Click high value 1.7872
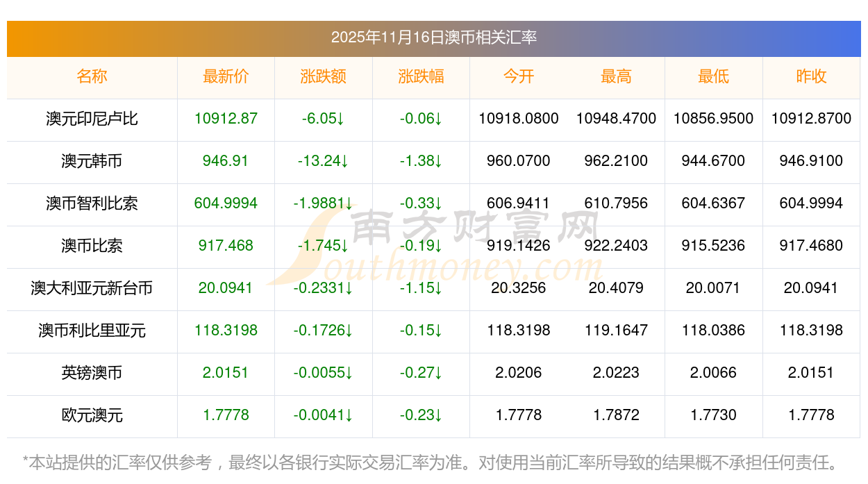 [616, 415]
